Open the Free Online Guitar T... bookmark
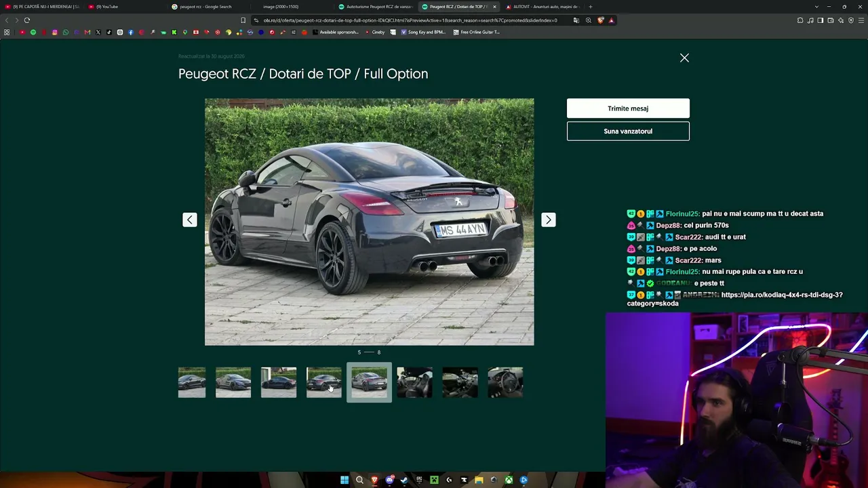 (477, 33)
